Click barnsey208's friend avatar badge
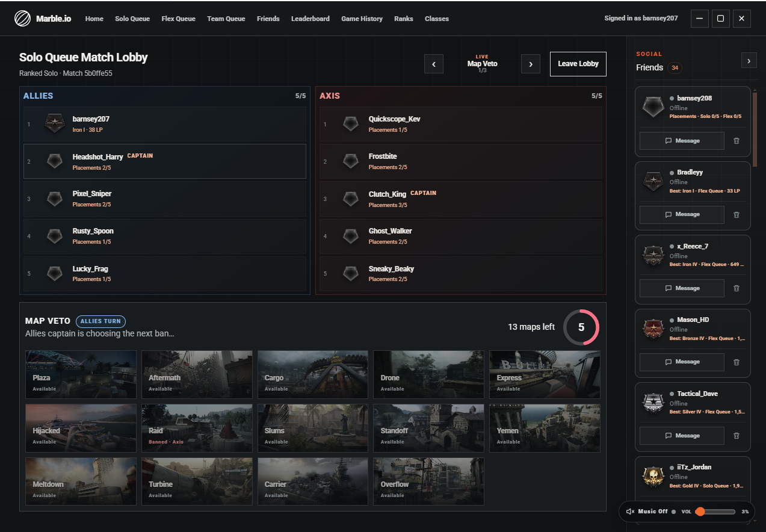The height and width of the screenshot is (532, 766). click(653, 107)
